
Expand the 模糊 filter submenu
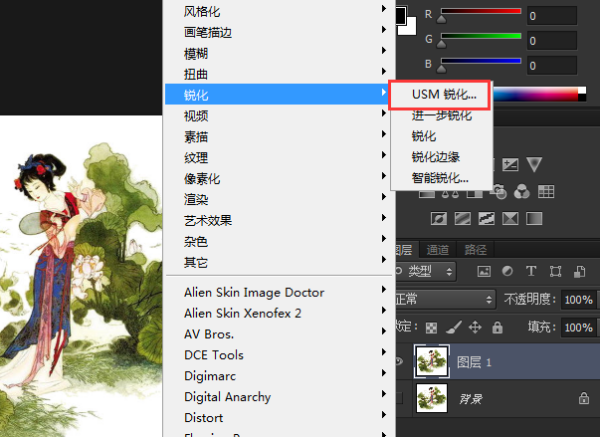pyautogui.click(x=280, y=53)
